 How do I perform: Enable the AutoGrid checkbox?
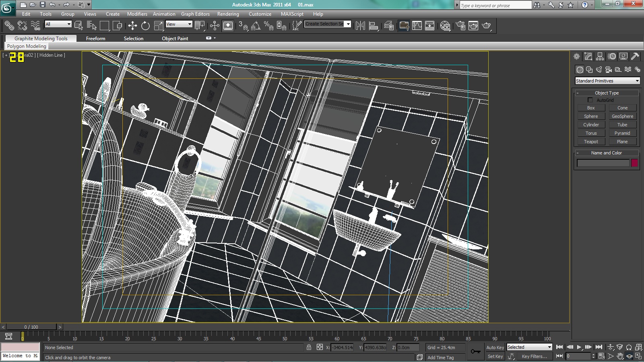pyautogui.click(x=590, y=100)
